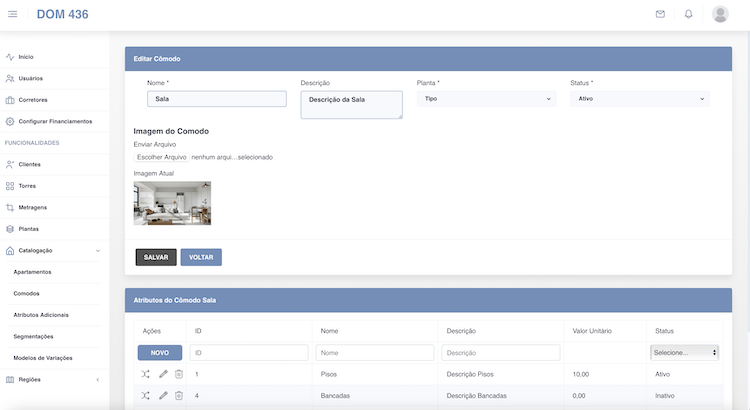Viewport: 750px width, 410px height.
Task: Click the Clientes person icon
Action: pyautogui.click(x=10, y=165)
